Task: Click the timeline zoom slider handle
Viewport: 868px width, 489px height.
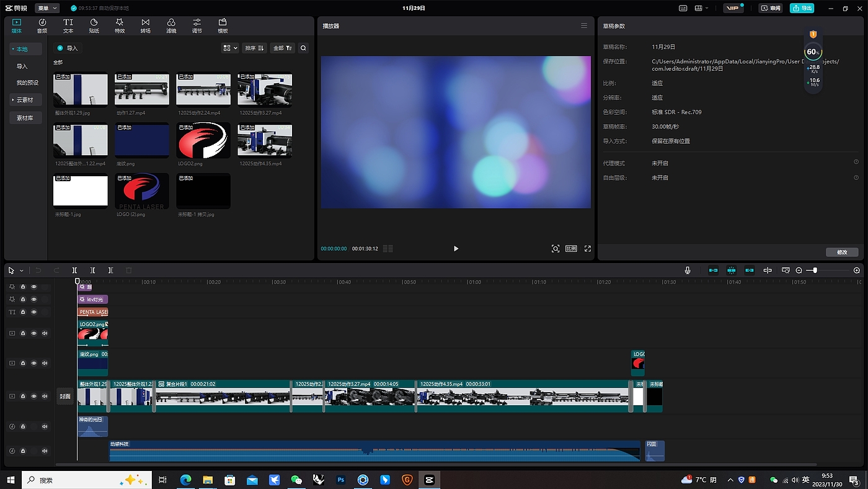Action: [x=815, y=271]
